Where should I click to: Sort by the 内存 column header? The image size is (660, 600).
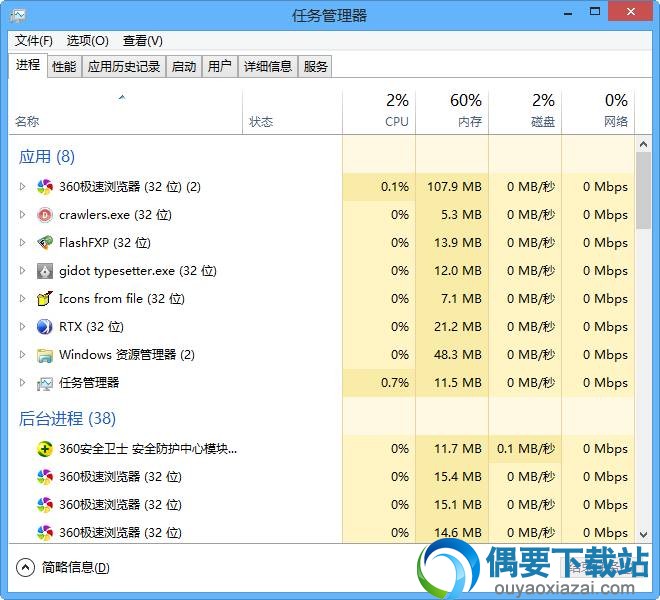coord(452,112)
